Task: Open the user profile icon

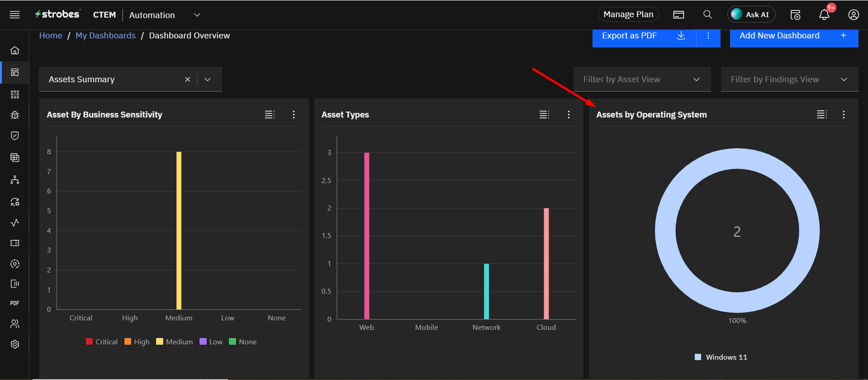Action: pyautogui.click(x=853, y=15)
